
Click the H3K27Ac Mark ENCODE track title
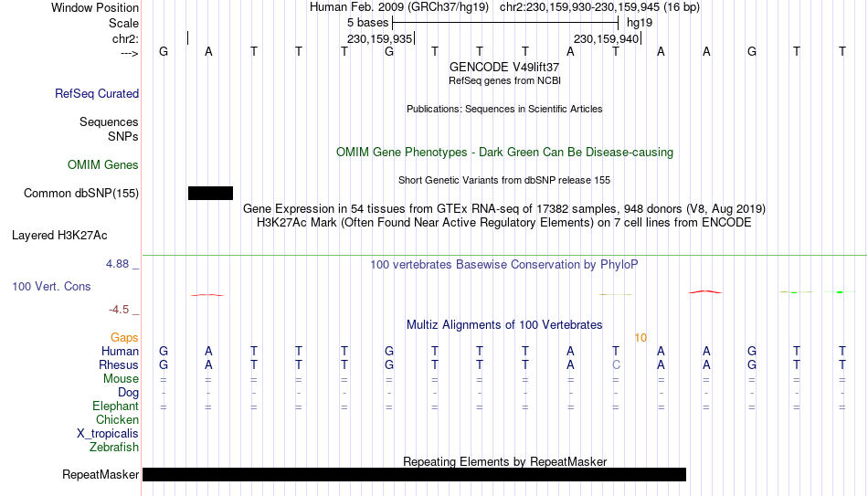pyautogui.click(x=504, y=223)
